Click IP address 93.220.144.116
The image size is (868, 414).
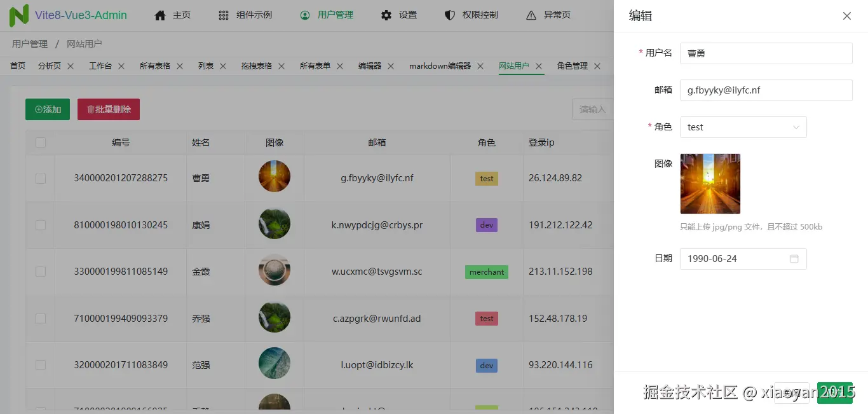[560, 365]
